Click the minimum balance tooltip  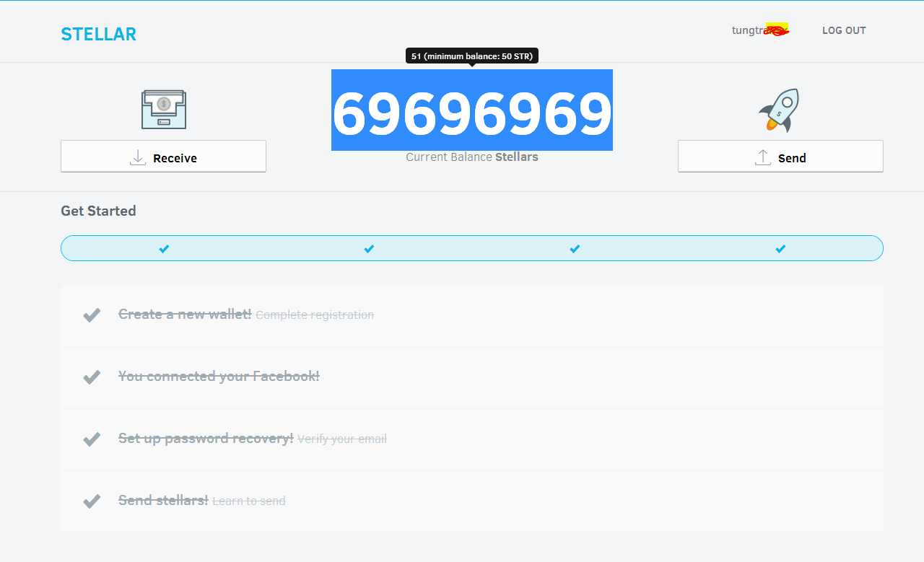tap(472, 56)
